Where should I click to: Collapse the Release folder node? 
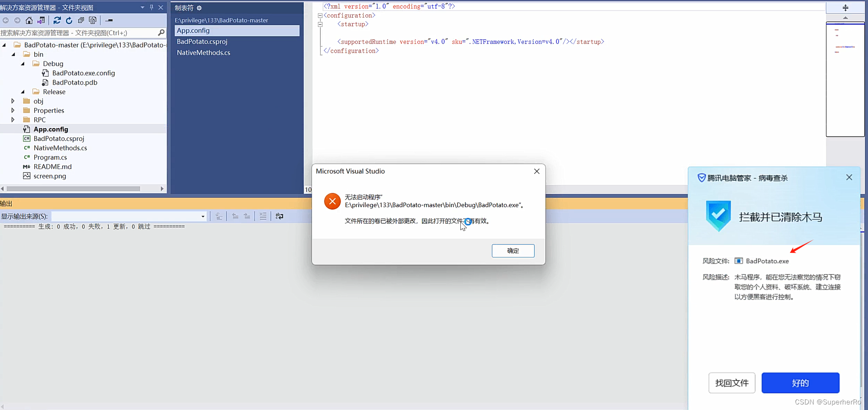pos(23,92)
